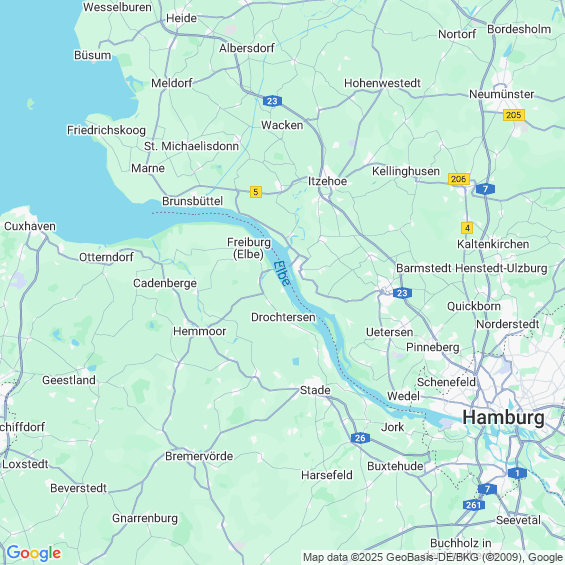
Task: Select the Itzehoe town label
Action: (327, 181)
